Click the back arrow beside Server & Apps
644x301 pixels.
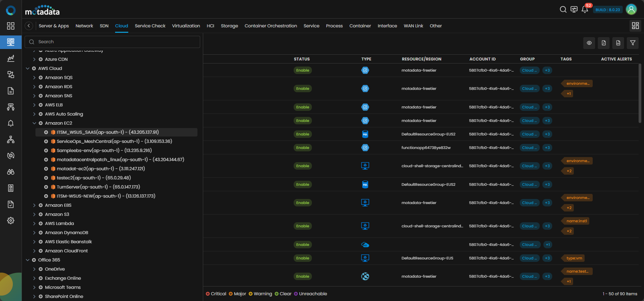click(x=29, y=26)
